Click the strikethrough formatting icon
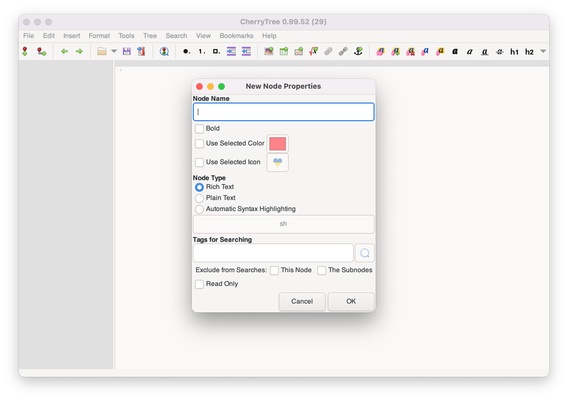Image resolution: width=568 pixels, height=400 pixels. (500, 51)
